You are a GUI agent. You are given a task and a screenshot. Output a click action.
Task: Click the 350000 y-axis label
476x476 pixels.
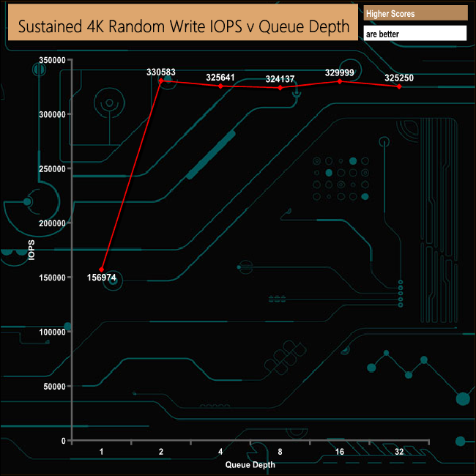(x=52, y=60)
